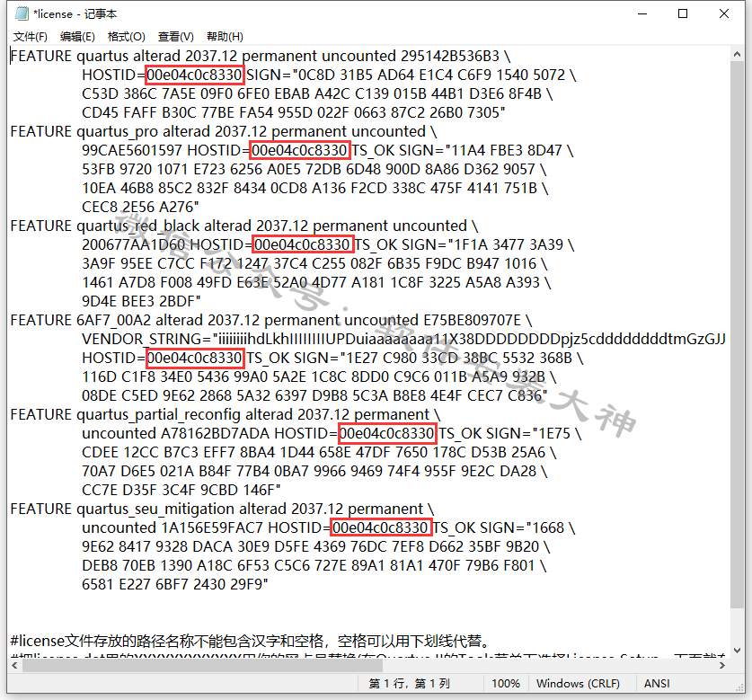Click the code 295142B536B3 in the first line

pos(450,56)
